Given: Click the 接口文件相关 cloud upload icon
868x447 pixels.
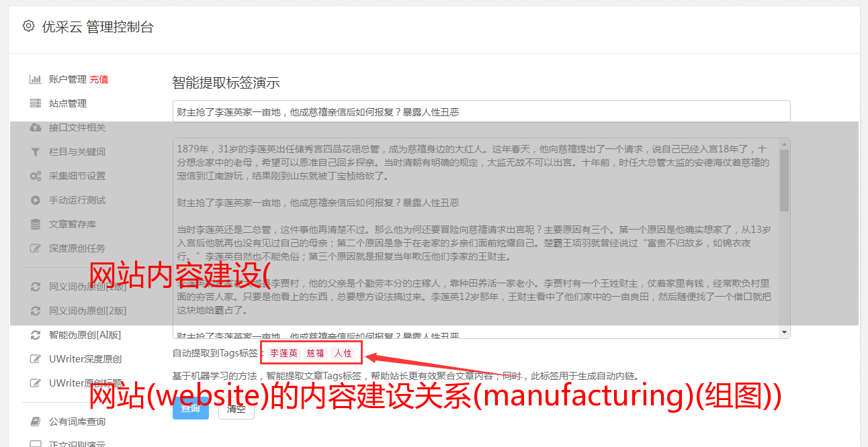Looking at the screenshot, I should pyautogui.click(x=36, y=128).
